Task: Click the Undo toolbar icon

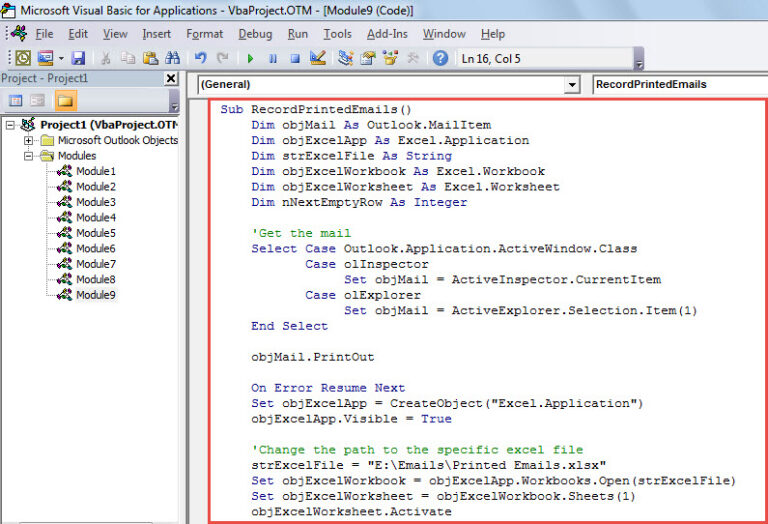Action: 201,59
